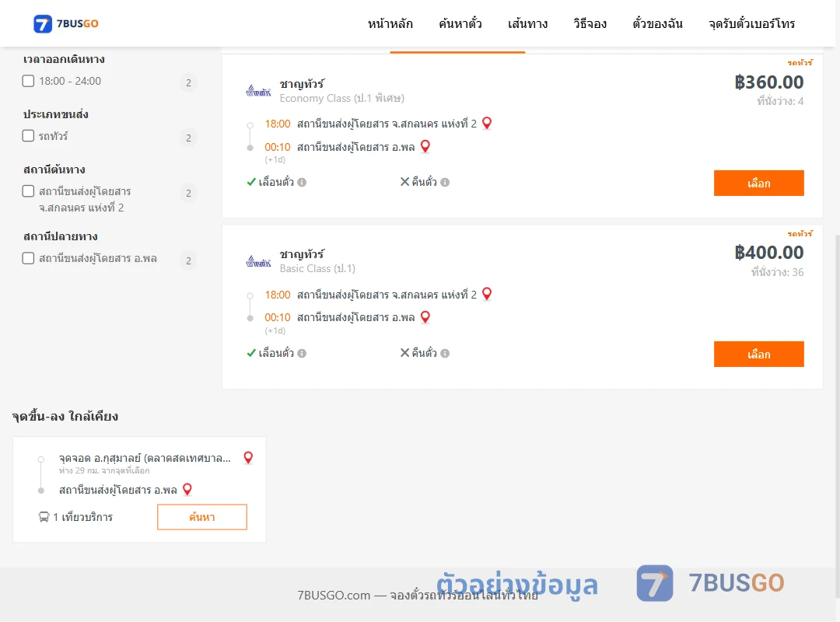Click Economy Class (ป.1 พิเศษ) label

(x=341, y=99)
